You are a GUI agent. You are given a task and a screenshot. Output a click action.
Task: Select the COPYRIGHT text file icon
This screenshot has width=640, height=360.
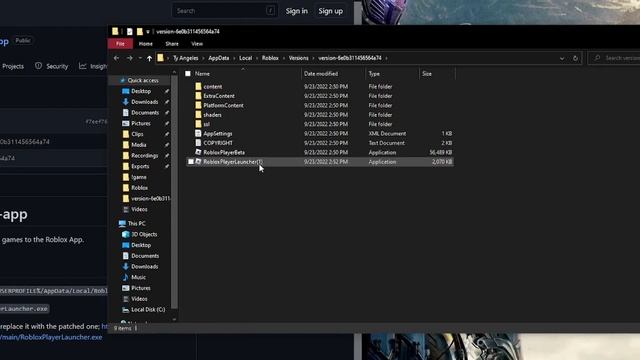point(198,143)
